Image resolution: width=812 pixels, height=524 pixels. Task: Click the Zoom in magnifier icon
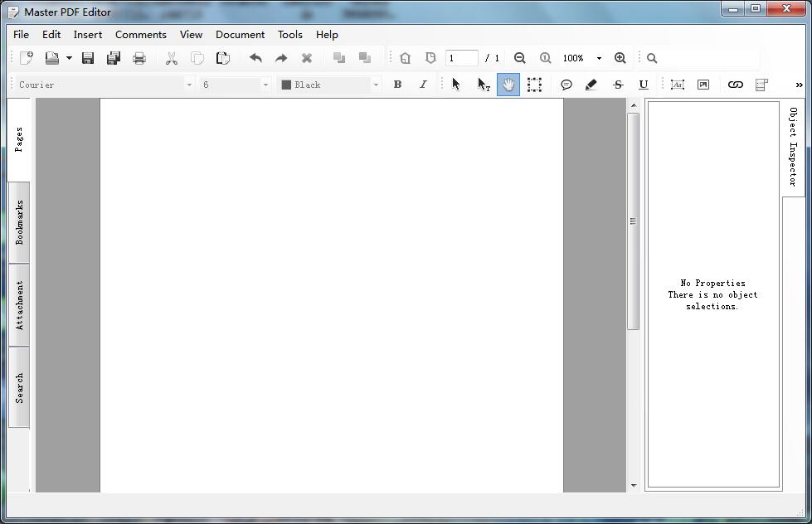(x=620, y=58)
